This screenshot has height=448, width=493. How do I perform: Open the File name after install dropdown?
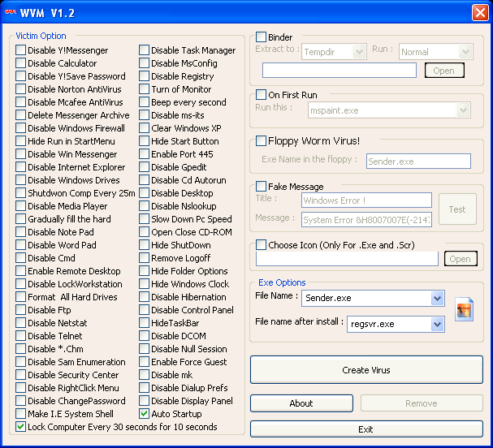[438, 324]
